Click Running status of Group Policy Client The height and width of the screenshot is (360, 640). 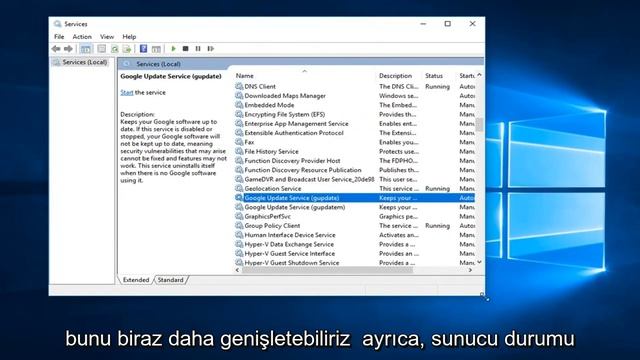tap(437, 226)
